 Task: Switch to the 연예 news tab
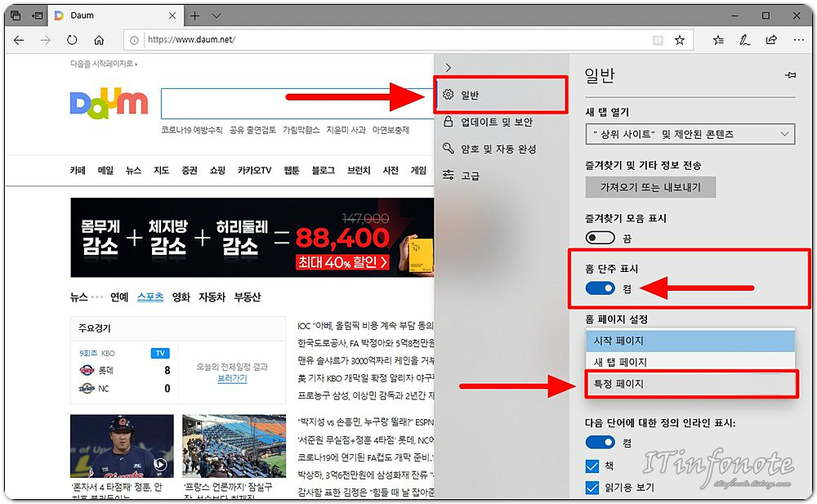coord(119,297)
